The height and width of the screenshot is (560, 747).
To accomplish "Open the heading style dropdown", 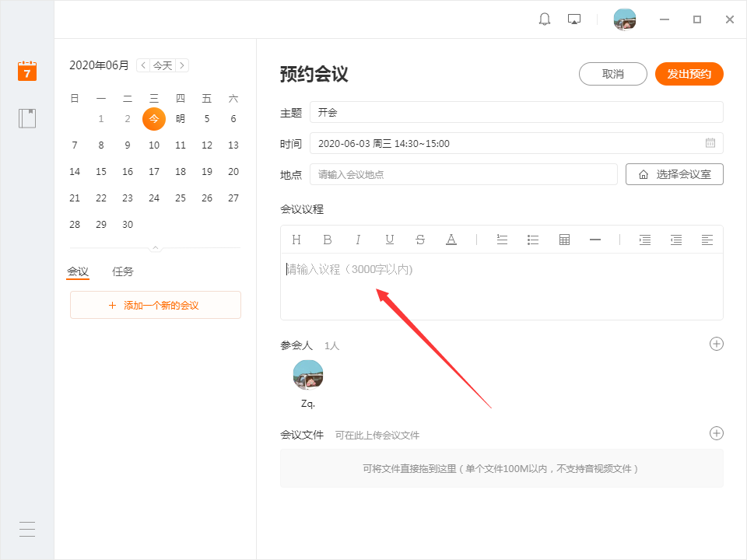I will 296,240.
